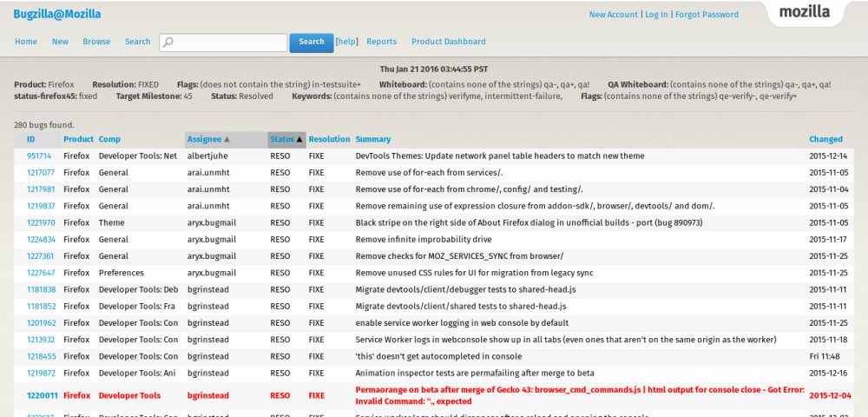Open bug 1227647
The width and height of the screenshot is (868, 417).
click(x=41, y=273)
